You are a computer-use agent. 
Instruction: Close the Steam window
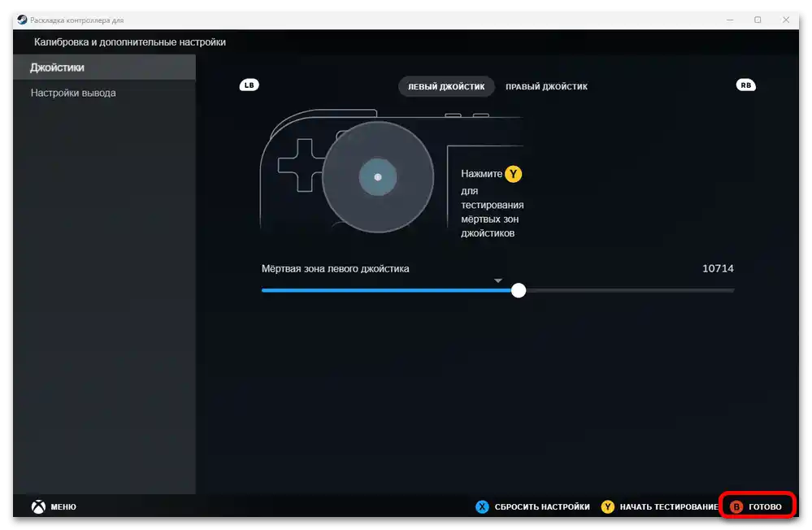click(x=786, y=20)
